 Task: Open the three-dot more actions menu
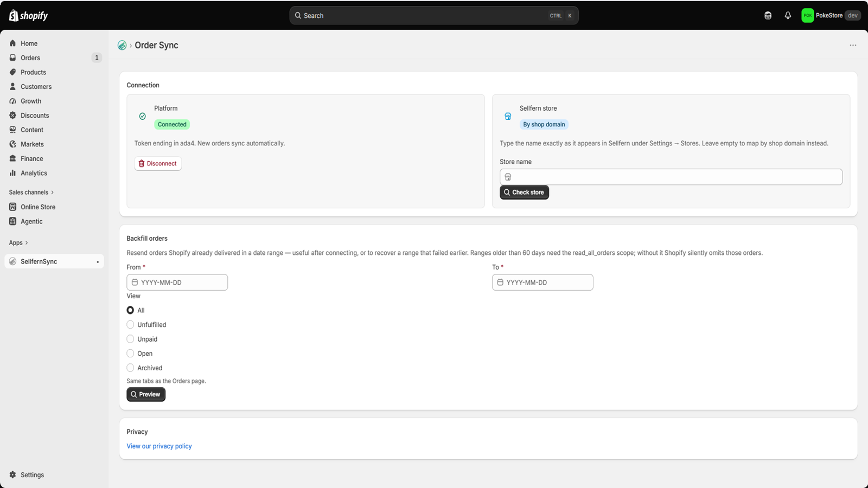[853, 46]
